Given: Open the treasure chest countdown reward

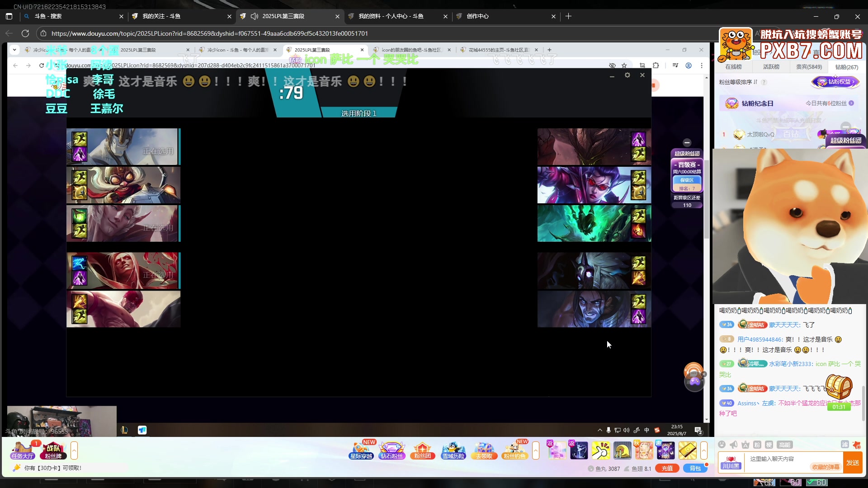Looking at the screenshot, I should coord(839,392).
